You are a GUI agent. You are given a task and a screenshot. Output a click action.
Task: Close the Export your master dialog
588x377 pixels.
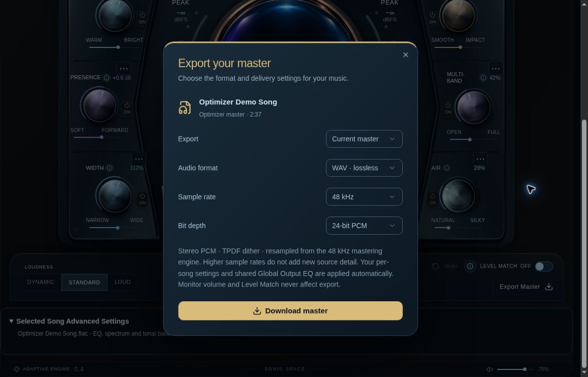click(405, 55)
